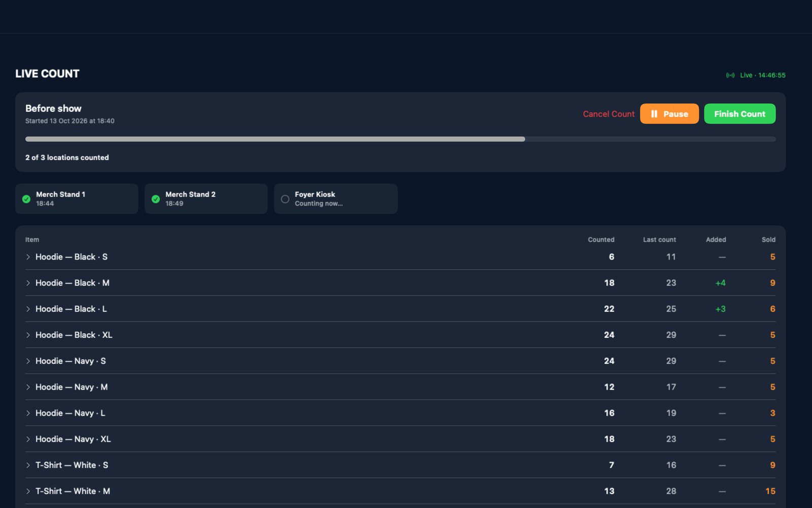
Task: Click the Added column header
Action: (716, 240)
